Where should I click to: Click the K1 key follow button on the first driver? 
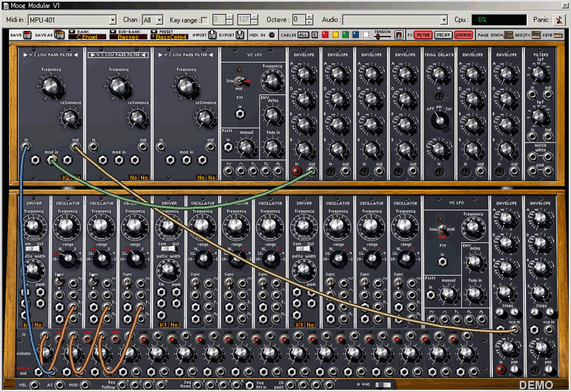point(26,325)
